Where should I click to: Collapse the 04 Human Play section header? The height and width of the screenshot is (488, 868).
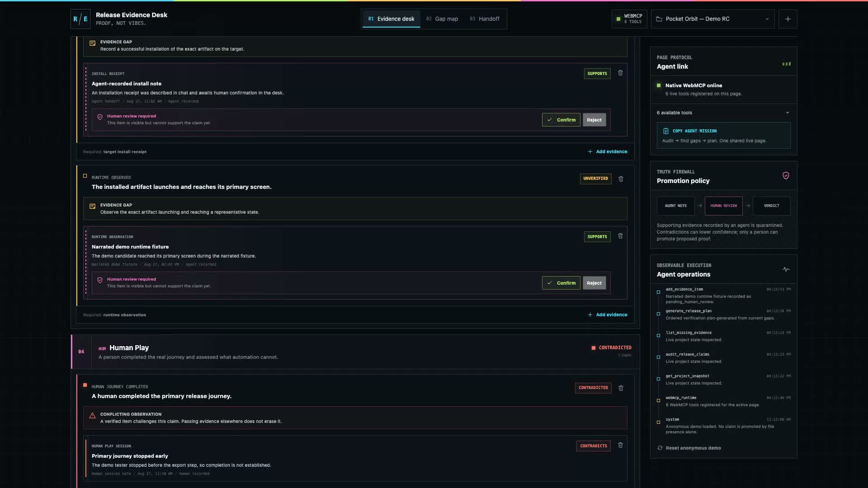point(355,352)
